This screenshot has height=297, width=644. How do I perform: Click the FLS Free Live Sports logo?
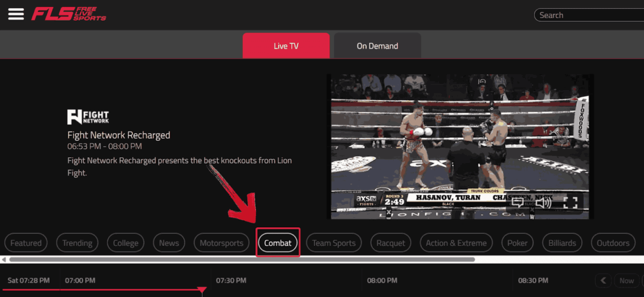(x=69, y=14)
